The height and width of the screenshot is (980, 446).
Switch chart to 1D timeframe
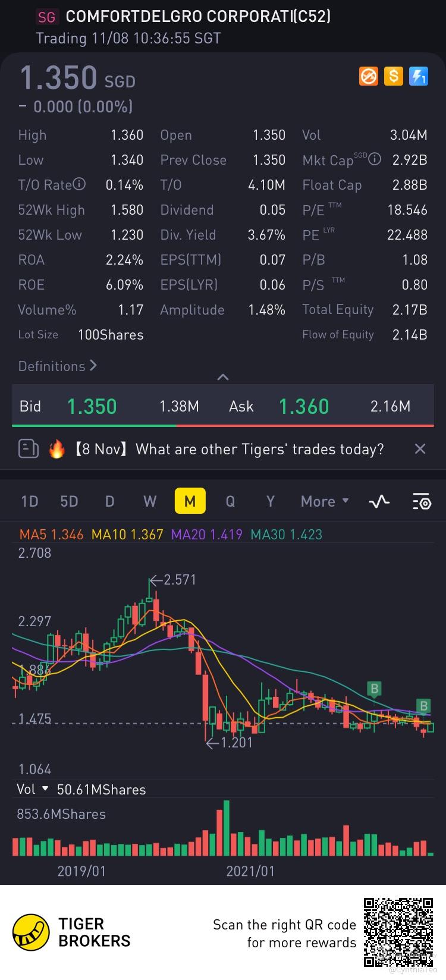[x=30, y=501]
